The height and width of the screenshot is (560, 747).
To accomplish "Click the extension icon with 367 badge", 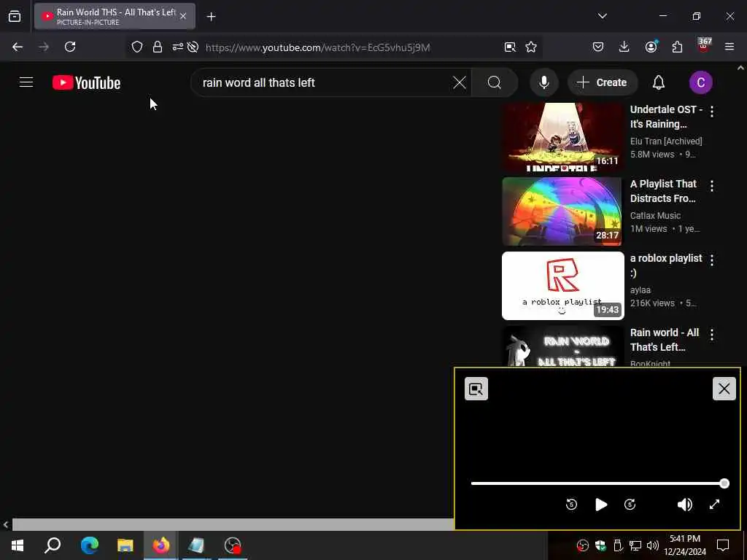I will [704, 46].
